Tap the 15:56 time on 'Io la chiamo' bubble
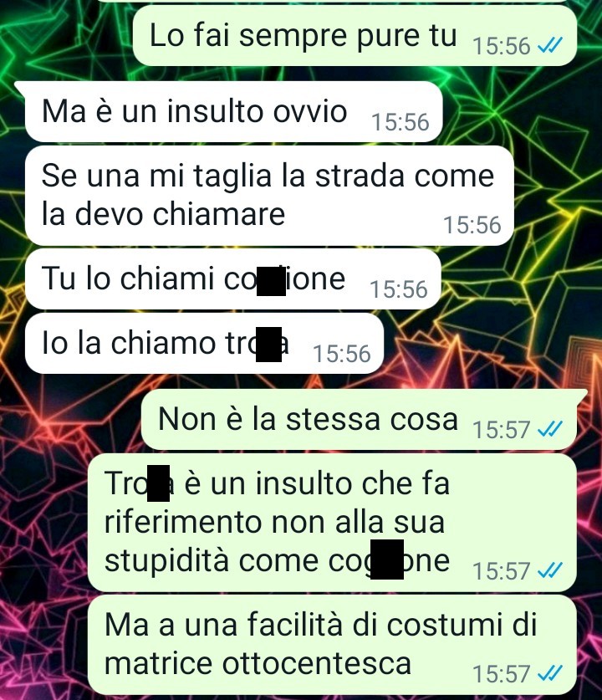Image resolution: width=602 pixels, height=700 pixels. click(342, 354)
